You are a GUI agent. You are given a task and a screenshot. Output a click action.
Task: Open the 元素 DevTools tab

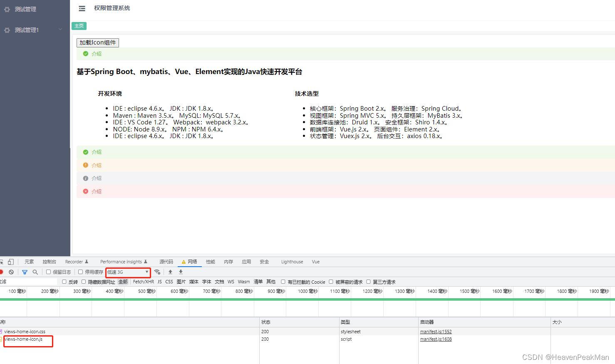[x=29, y=262]
